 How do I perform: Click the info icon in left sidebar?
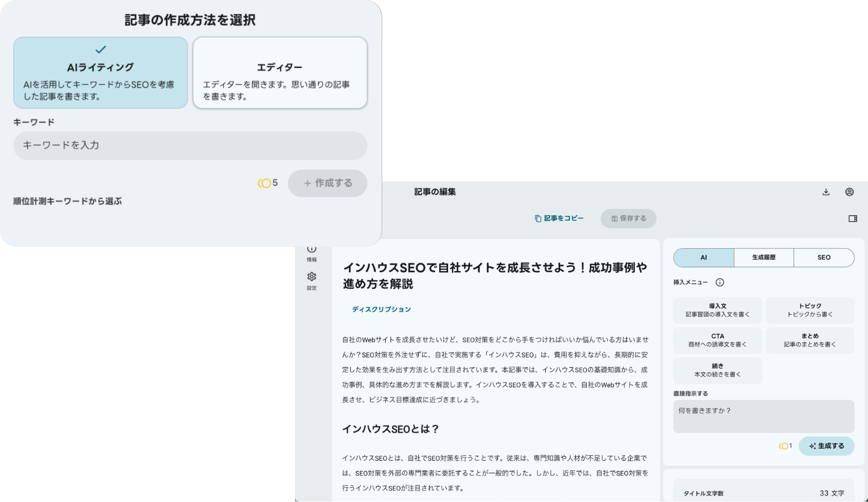[x=312, y=250]
